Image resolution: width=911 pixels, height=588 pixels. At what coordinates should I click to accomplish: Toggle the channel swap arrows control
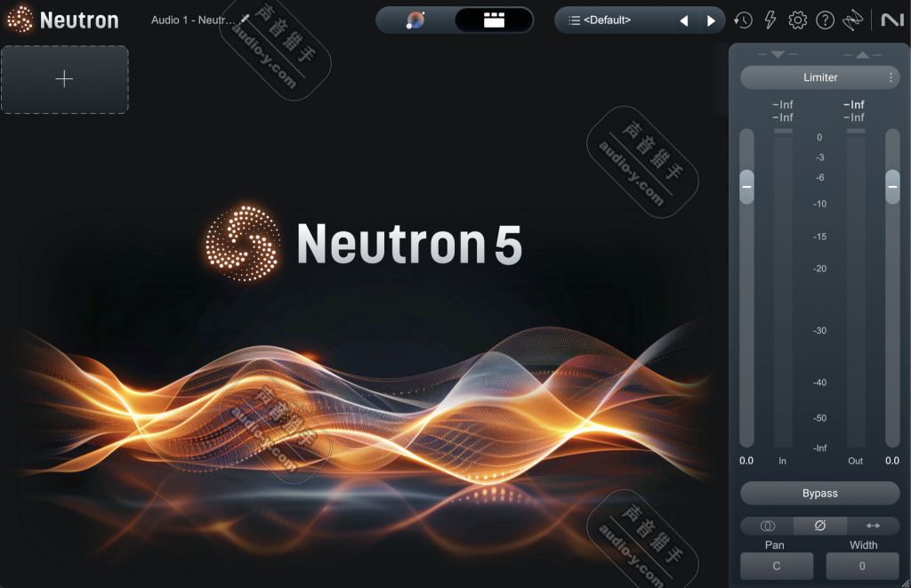click(x=873, y=526)
